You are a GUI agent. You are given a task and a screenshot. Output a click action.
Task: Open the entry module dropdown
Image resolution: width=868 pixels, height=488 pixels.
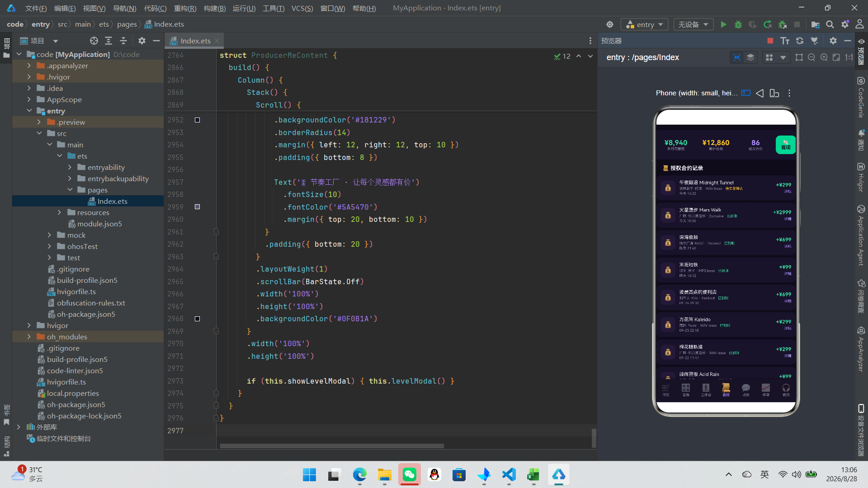click(x=645, y=24)
